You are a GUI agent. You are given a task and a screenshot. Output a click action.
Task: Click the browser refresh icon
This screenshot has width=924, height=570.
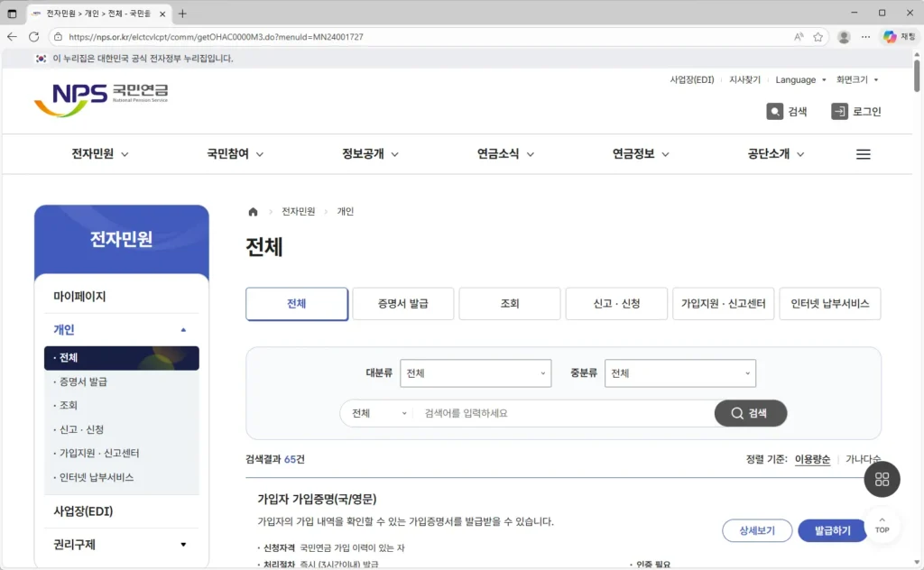click(33, 37)
